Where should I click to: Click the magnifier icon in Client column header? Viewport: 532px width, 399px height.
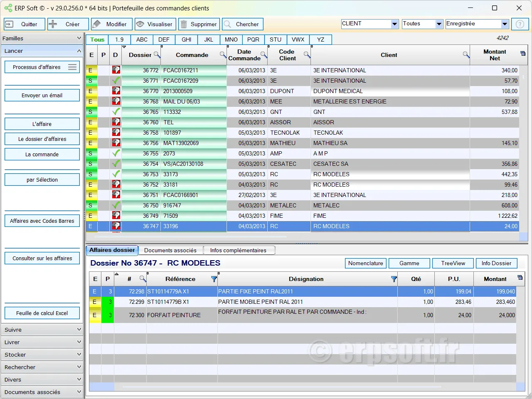click(x=466, y=55)
